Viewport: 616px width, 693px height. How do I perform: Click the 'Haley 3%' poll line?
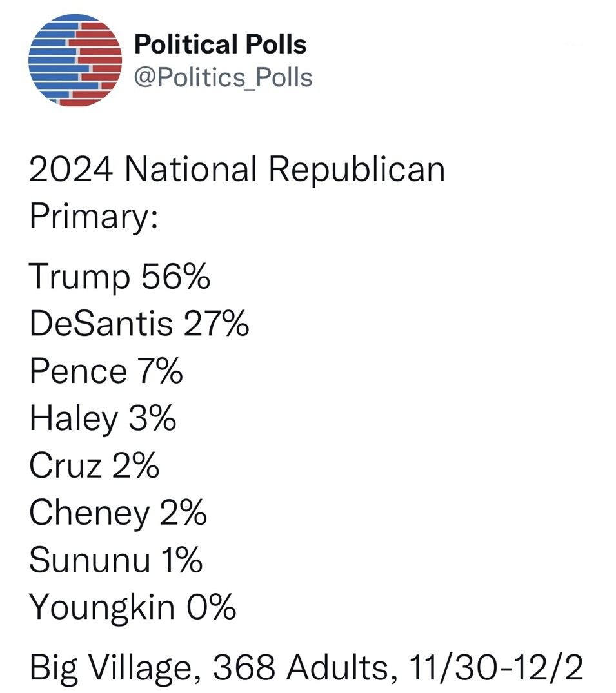(103, 418)
